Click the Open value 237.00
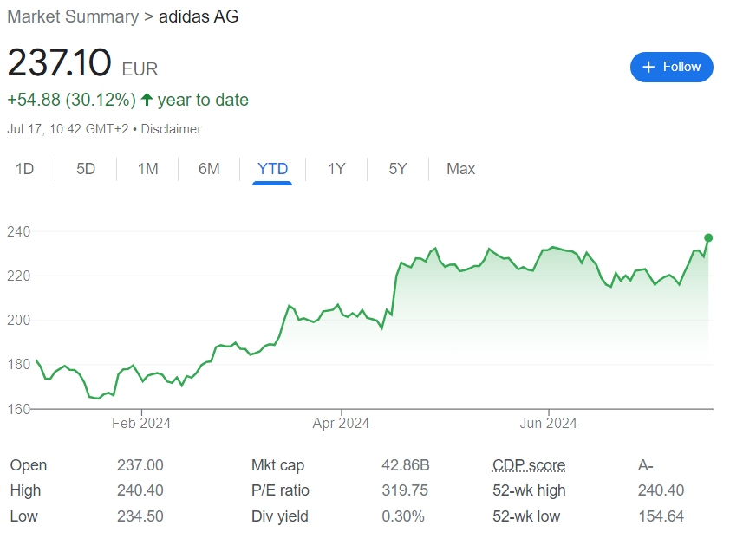The height and width of the screenshot is (545, 756). point(140,465)
